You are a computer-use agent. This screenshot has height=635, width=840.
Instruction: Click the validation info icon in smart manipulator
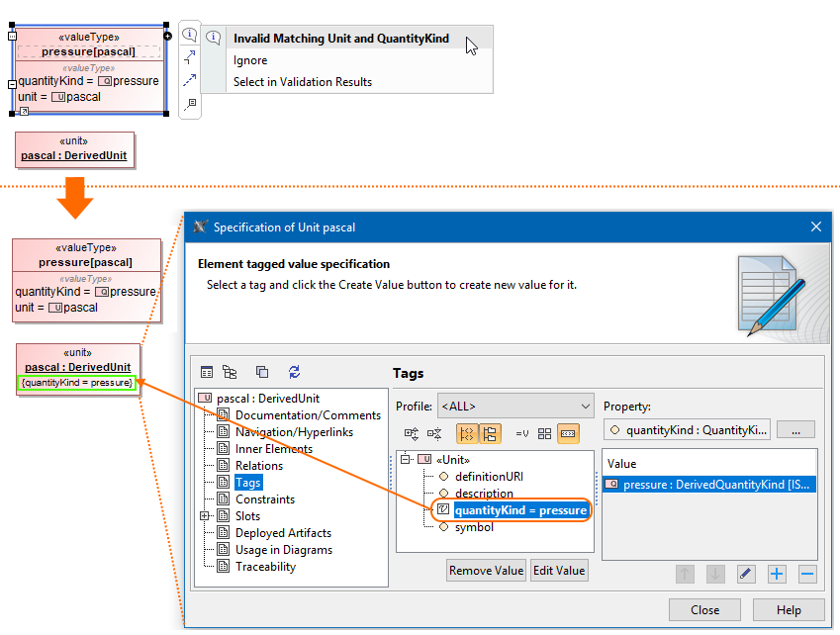pyautogui.click(x=190, y=34)
